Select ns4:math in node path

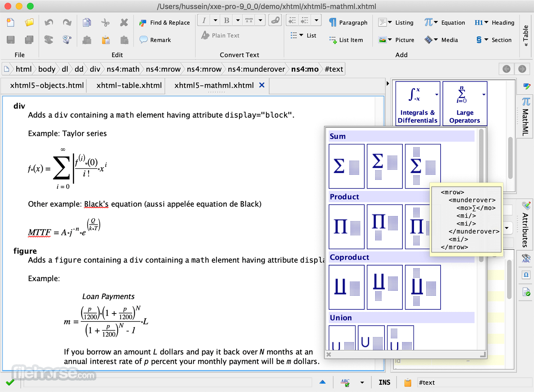[123, 69]
